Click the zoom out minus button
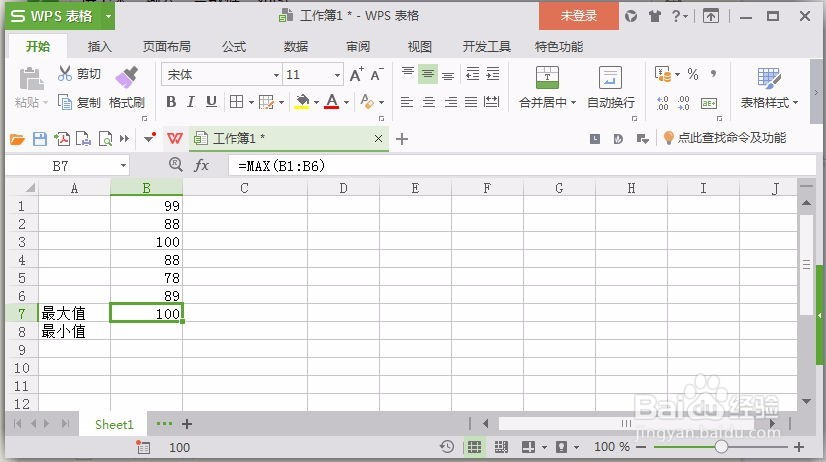Viewport: 826px width, 462px height. click(x=641, y=447)
